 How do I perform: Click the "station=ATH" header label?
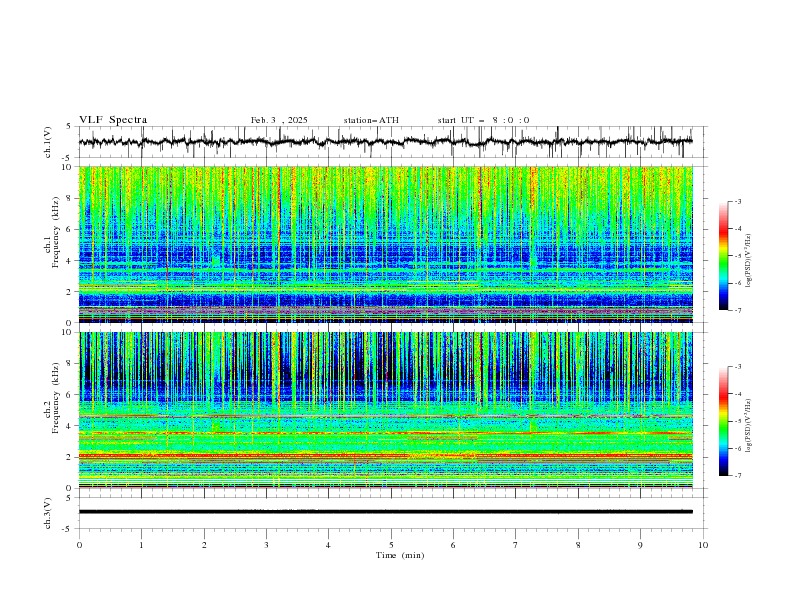point(371,120)
